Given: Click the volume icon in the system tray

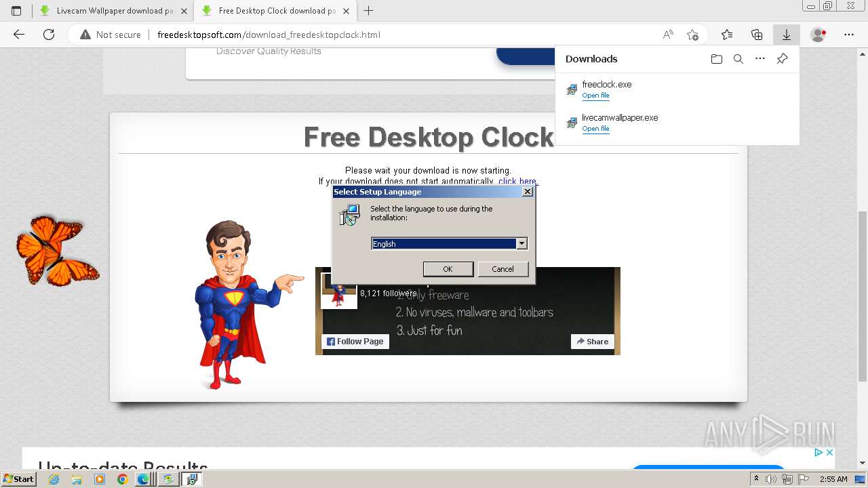Looking at the screenshot, I should tap(772, 479).
